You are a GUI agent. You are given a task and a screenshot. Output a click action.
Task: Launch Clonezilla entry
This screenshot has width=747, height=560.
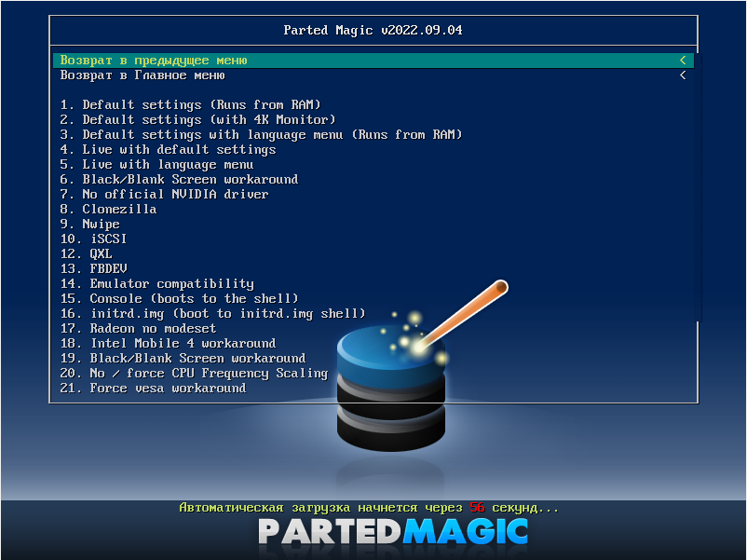(x=108, y=210)
